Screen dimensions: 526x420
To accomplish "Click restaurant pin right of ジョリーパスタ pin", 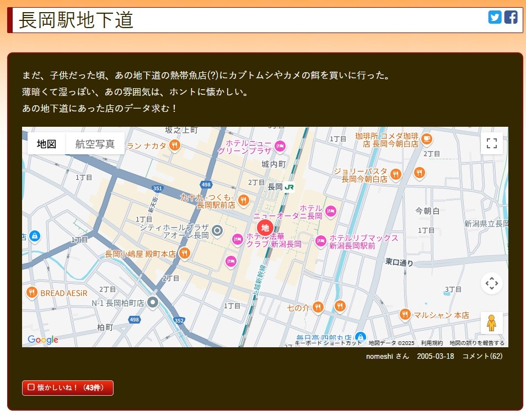I will tap(420, 173).
